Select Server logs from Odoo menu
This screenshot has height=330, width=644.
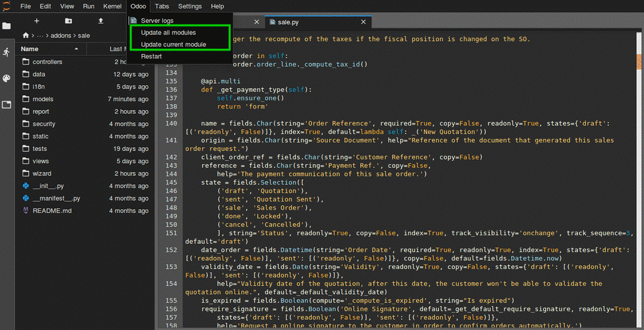tap(180, 20)
